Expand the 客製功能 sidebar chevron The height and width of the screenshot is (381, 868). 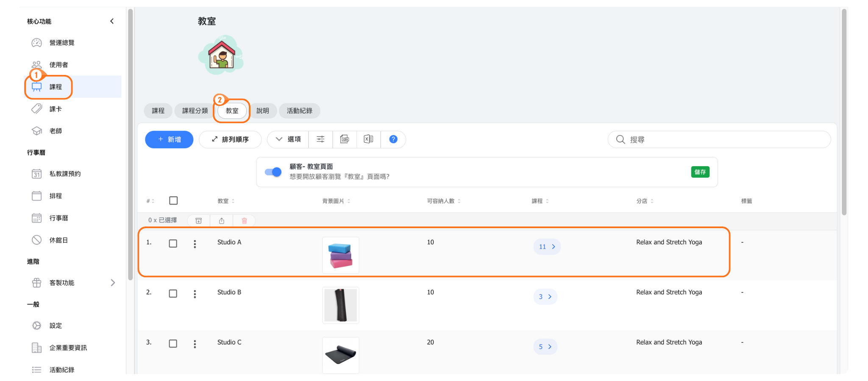click(113, 283)
